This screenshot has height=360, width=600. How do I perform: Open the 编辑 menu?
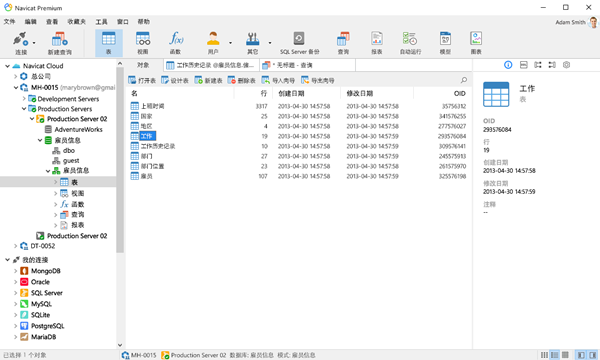(31, 22)
